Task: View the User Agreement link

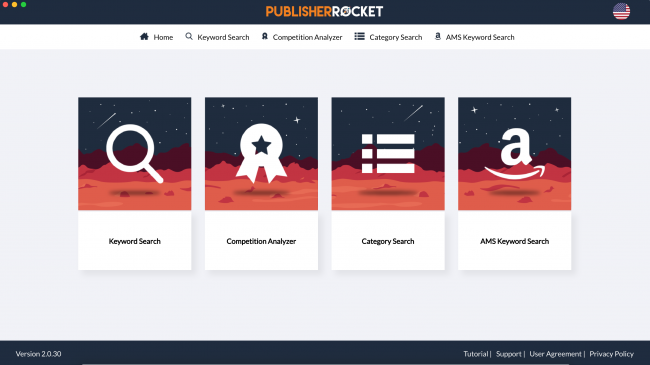Action: [x=555, y=354]
